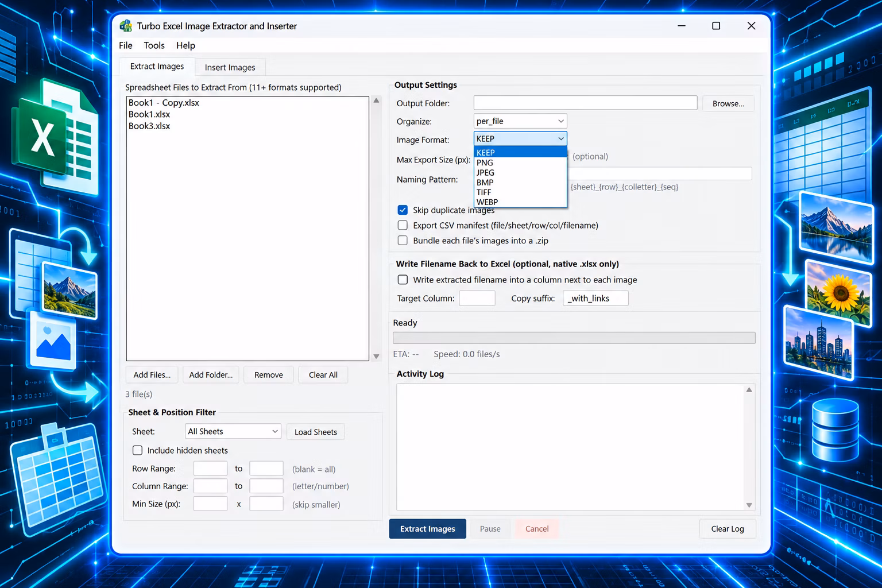
Task: Close the application window
Action: point(751,26)
